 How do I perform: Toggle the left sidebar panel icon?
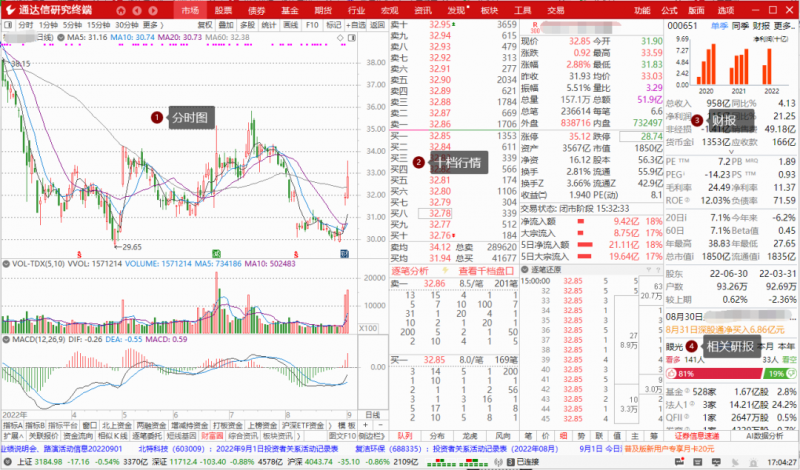click(x=8, y=25)
